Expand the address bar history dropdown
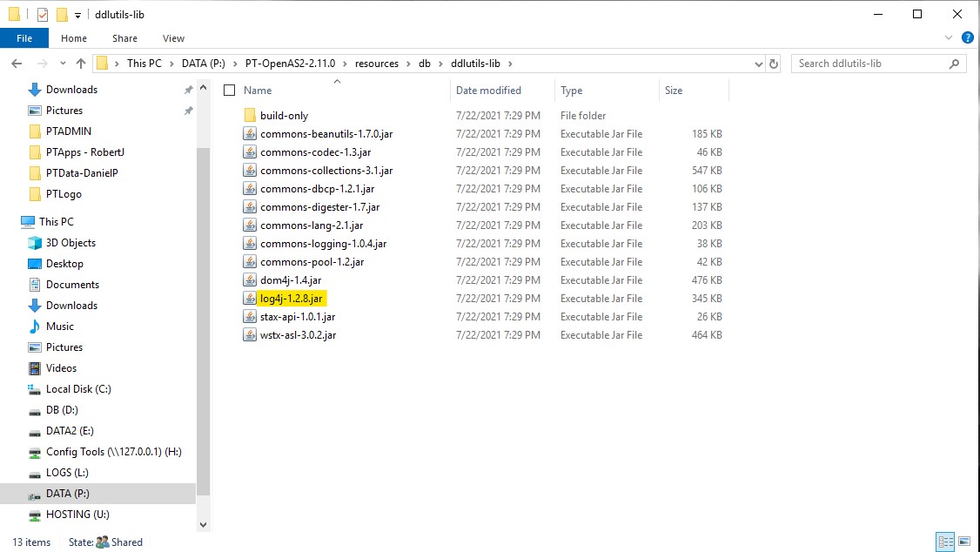The width and height of the screenshot is (980, 552). pyautogui.click(x=757, y=63)
